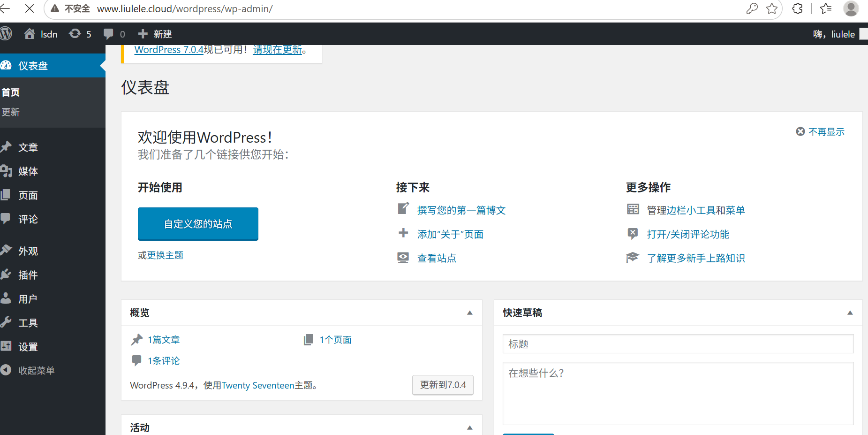Open the 管理边栏小工具和菜单 link
This screenshot has width=868, height=435.
696,210
